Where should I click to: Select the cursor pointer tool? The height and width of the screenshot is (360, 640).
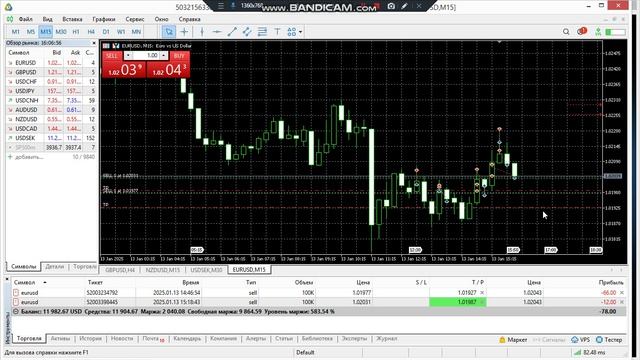[x=169, y=32]
